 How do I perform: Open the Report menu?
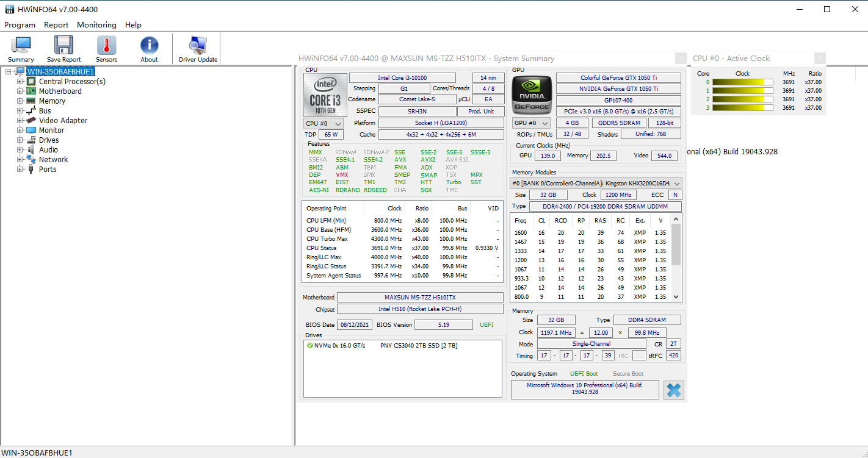point(56,25)
